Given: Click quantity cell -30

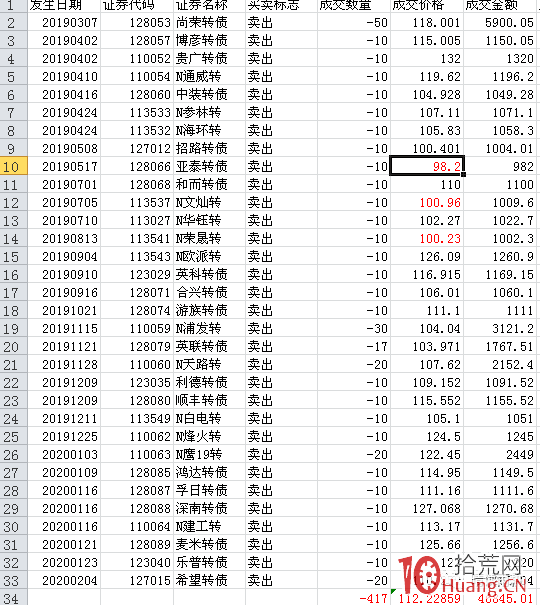Looking at the screenshot, I should [354, 329].
